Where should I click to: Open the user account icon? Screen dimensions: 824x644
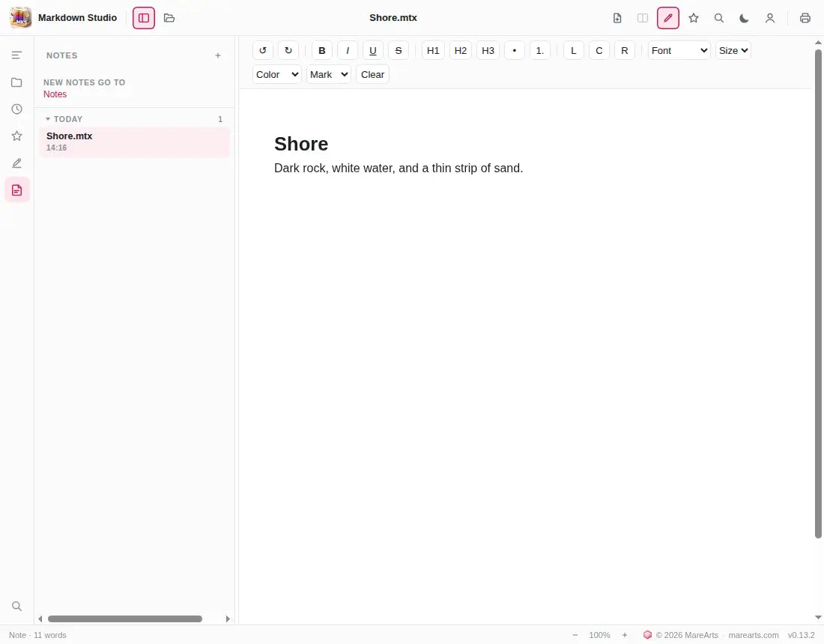pyautogui.click(x=770, y=18)
